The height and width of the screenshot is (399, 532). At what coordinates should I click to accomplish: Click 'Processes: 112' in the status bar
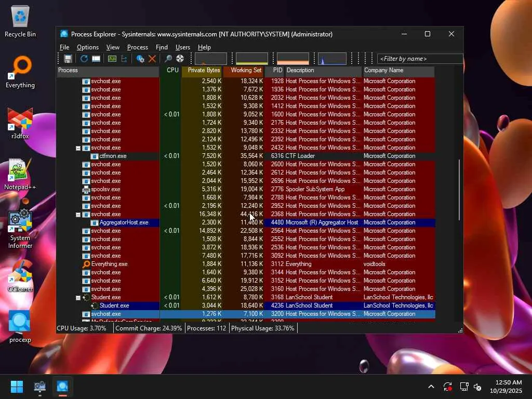click(207, 328)
